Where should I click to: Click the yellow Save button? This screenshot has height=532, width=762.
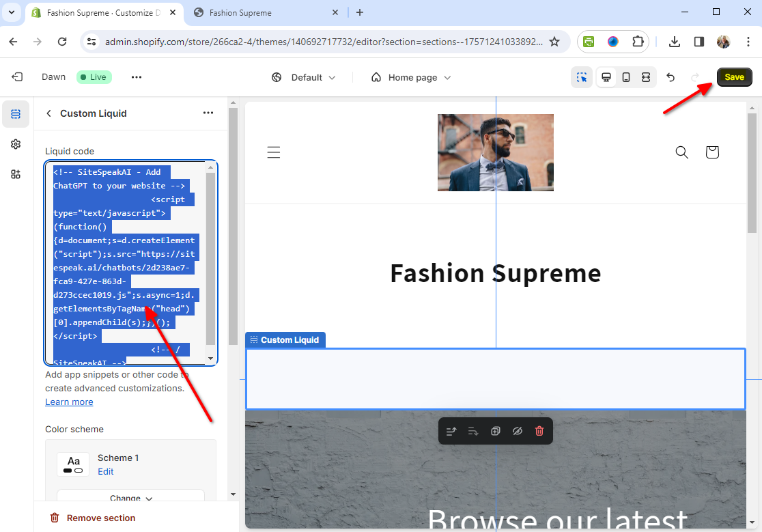734,77
